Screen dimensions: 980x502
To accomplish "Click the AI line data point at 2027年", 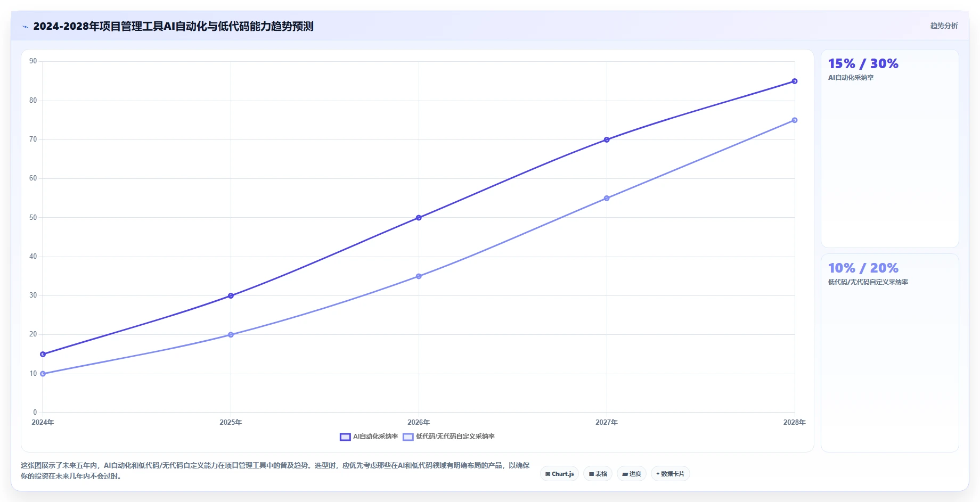I will click(x=607, y=140).
